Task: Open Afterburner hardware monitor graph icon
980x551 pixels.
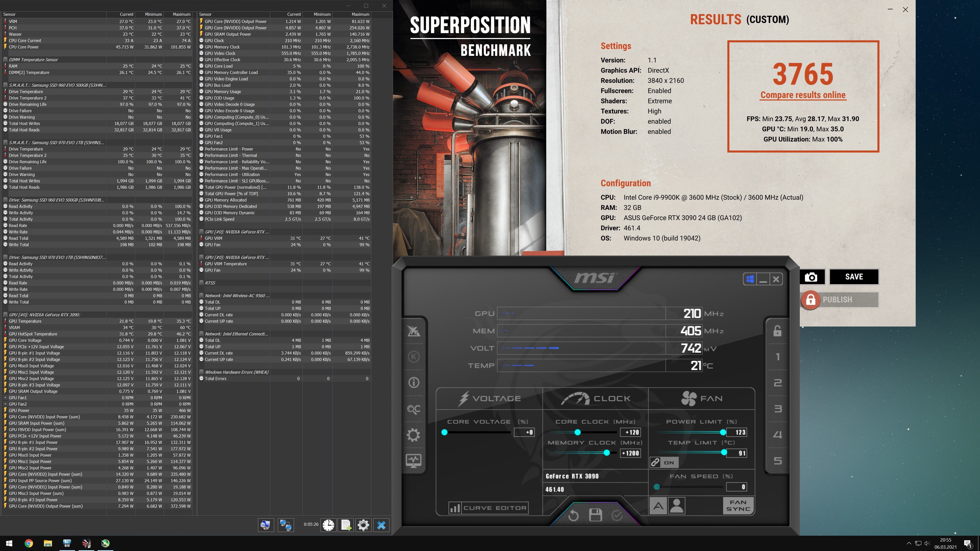Action: pos(413,461)
